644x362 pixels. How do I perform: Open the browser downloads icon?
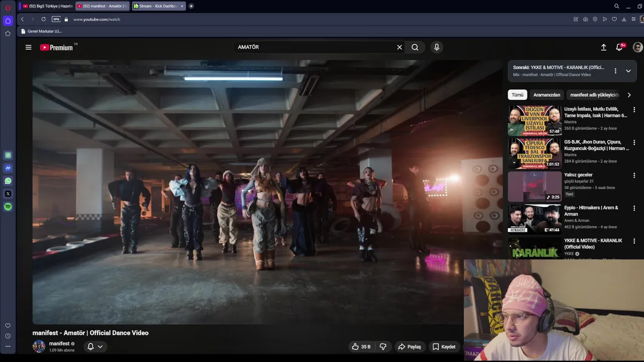click(x=624, y=19)
